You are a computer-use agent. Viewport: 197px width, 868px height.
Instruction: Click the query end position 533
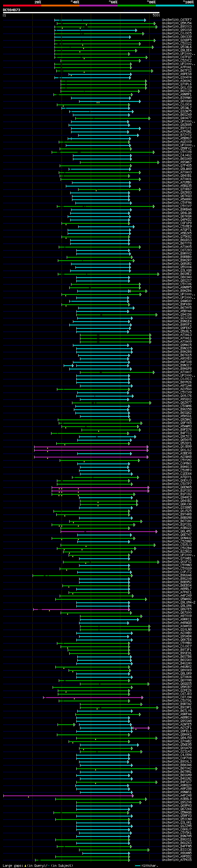point(155,15)
